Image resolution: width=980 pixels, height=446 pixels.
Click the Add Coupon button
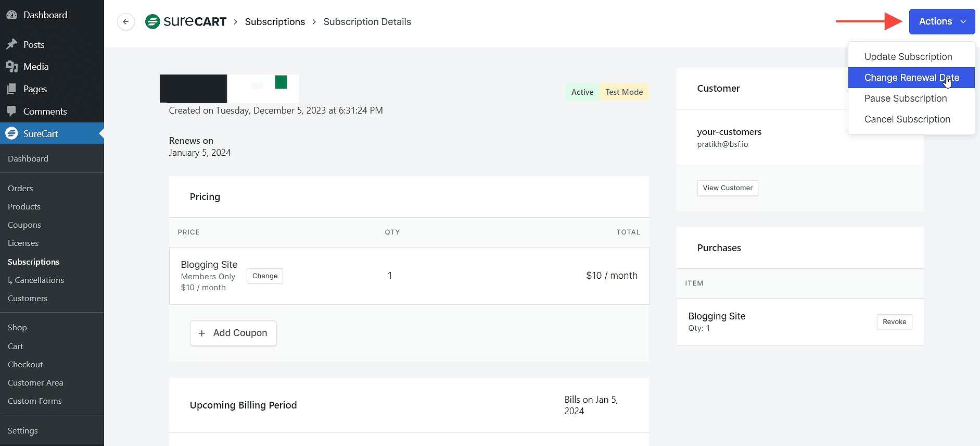233,333
